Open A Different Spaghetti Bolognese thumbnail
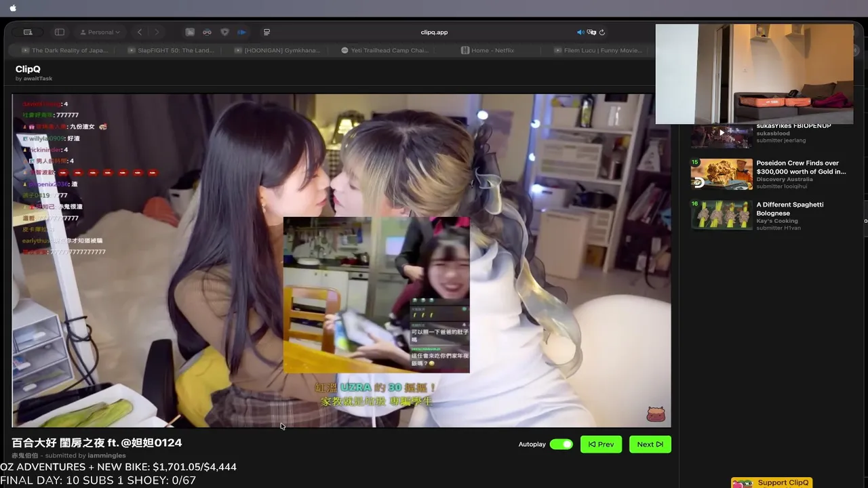 pos(722,215)
